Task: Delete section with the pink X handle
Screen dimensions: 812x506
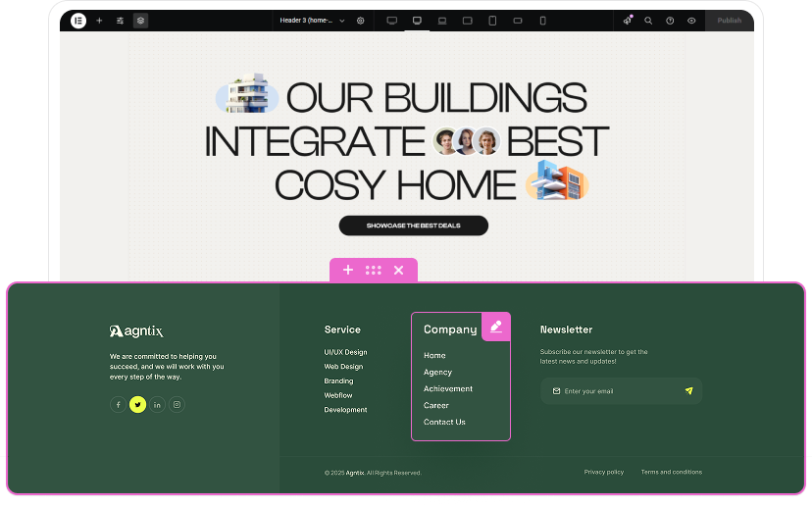Action: (x=398, y=270)
